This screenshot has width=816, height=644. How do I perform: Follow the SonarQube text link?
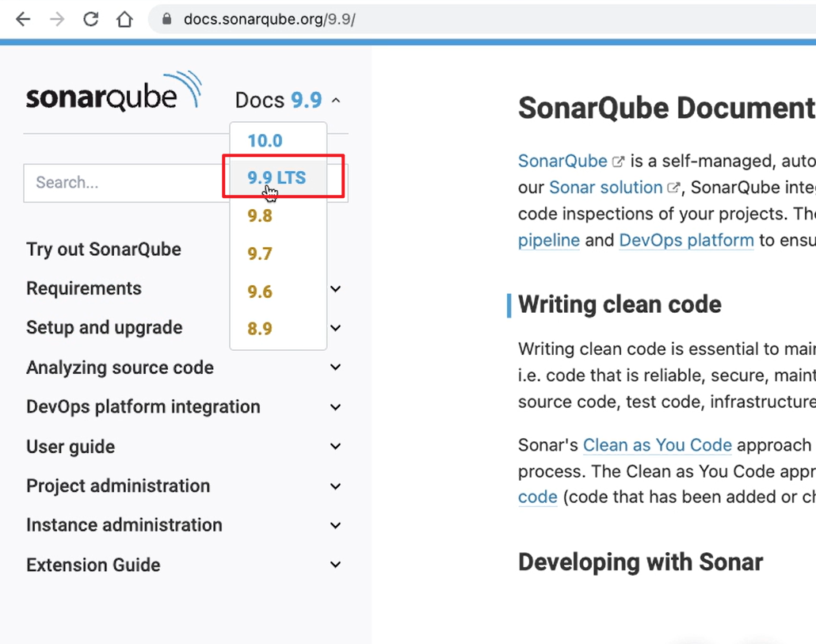(562, 162)
